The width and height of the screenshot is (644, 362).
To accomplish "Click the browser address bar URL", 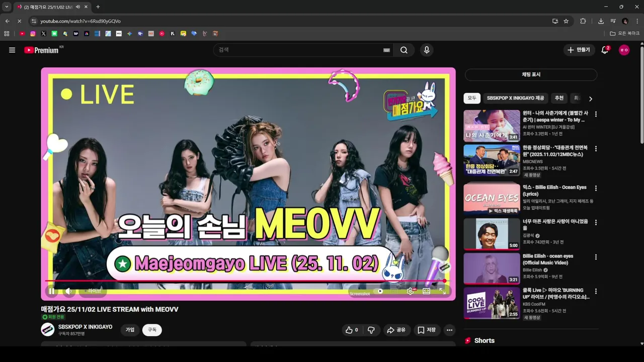I will click(x=80, y=21).
